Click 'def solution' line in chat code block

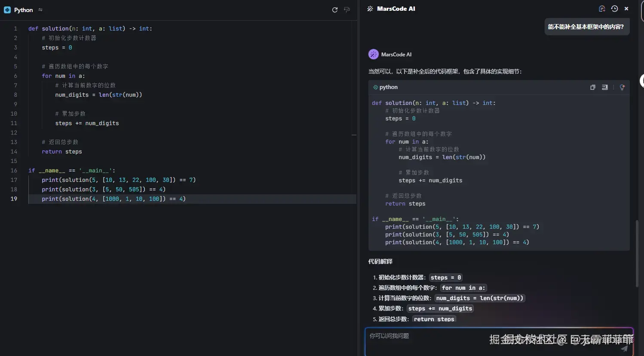click(x=434, y=103)
